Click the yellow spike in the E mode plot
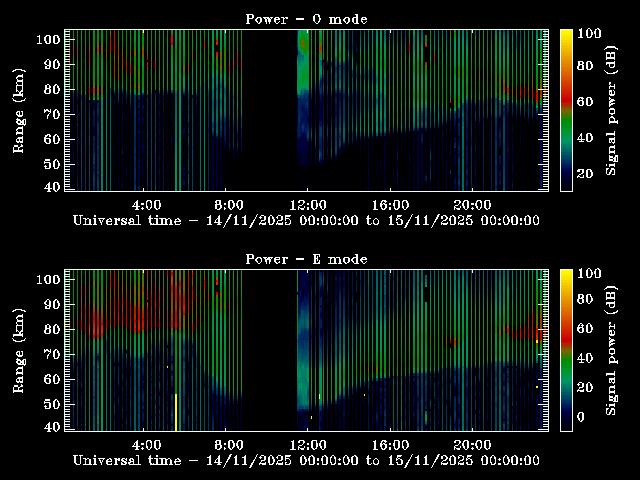 [x=176, y=411]
